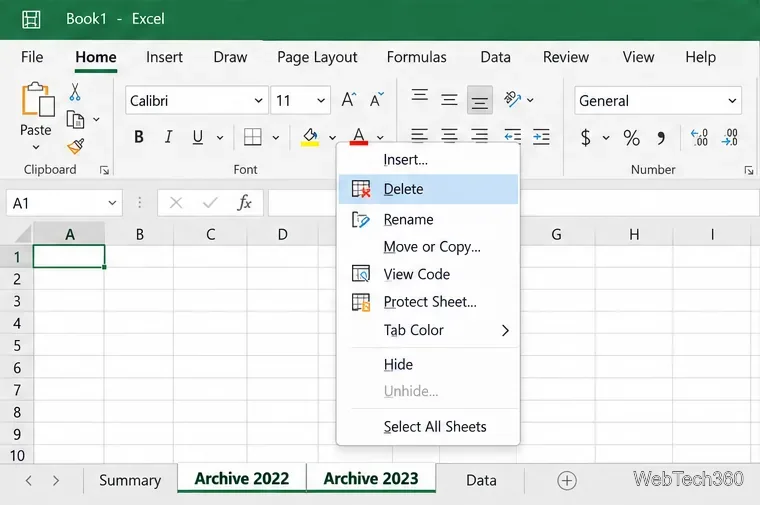Choose Hide in context menu

point(428,364)
